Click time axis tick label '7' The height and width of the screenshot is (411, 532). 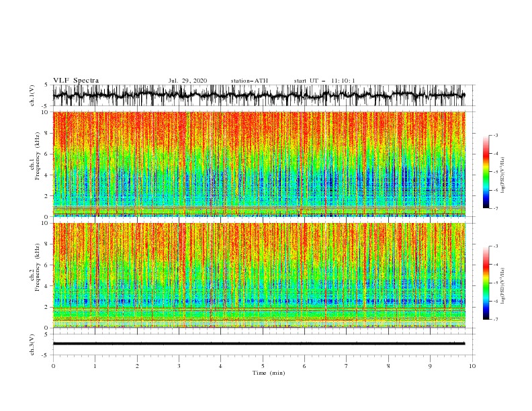click(347, 366)
